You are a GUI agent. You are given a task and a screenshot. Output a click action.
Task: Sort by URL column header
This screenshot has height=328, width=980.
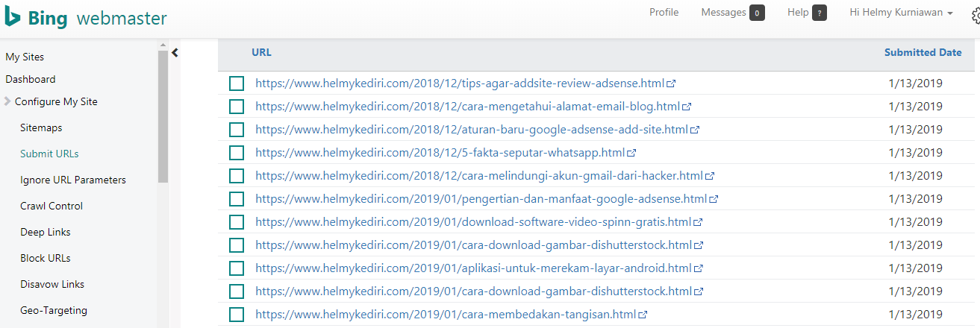pos(262,52)
